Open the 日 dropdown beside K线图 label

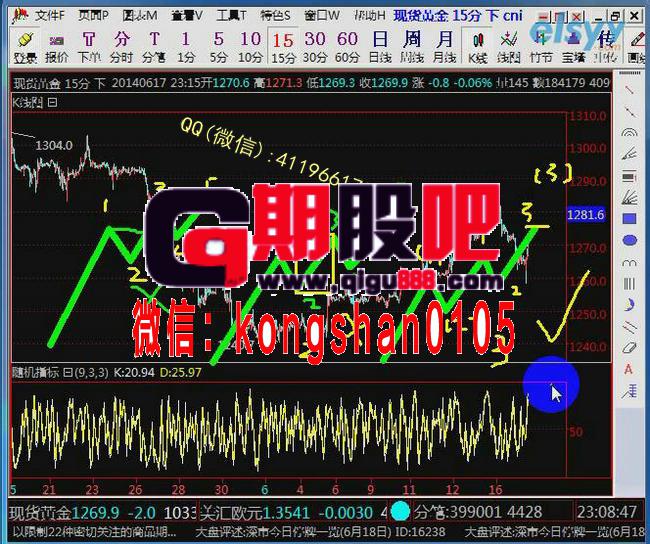click(53, 102)
